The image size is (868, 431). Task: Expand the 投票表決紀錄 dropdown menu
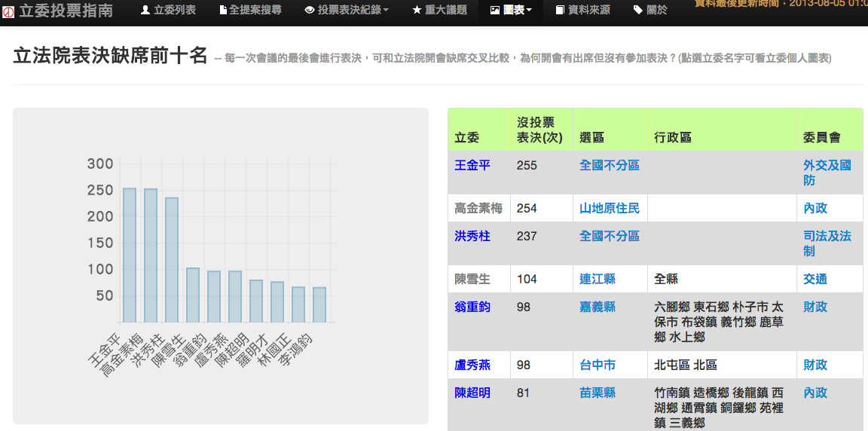pos(347,10)
